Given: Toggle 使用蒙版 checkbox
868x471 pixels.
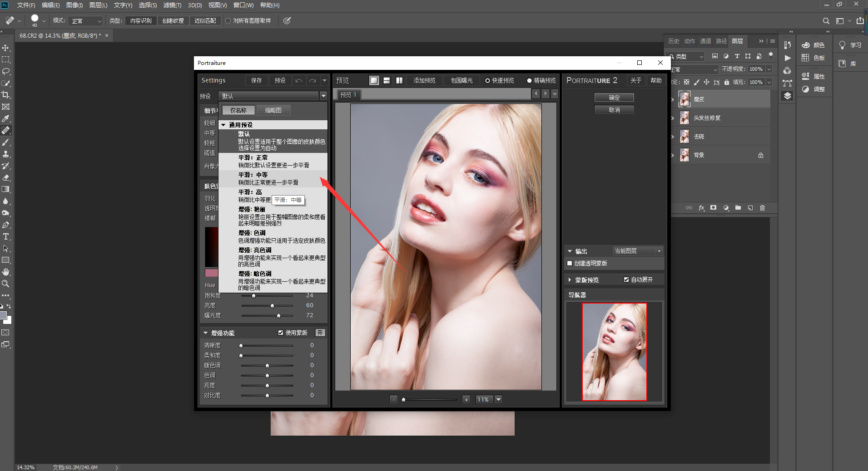Looking at the screenshot, I should [281, 333].
